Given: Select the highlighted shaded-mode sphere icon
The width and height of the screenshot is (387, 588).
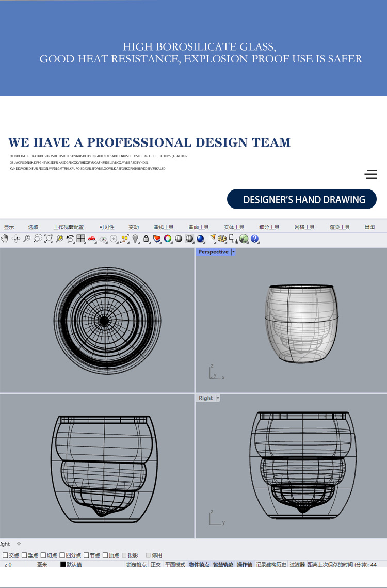Looking at the screenshot, I should pos(189,239).
